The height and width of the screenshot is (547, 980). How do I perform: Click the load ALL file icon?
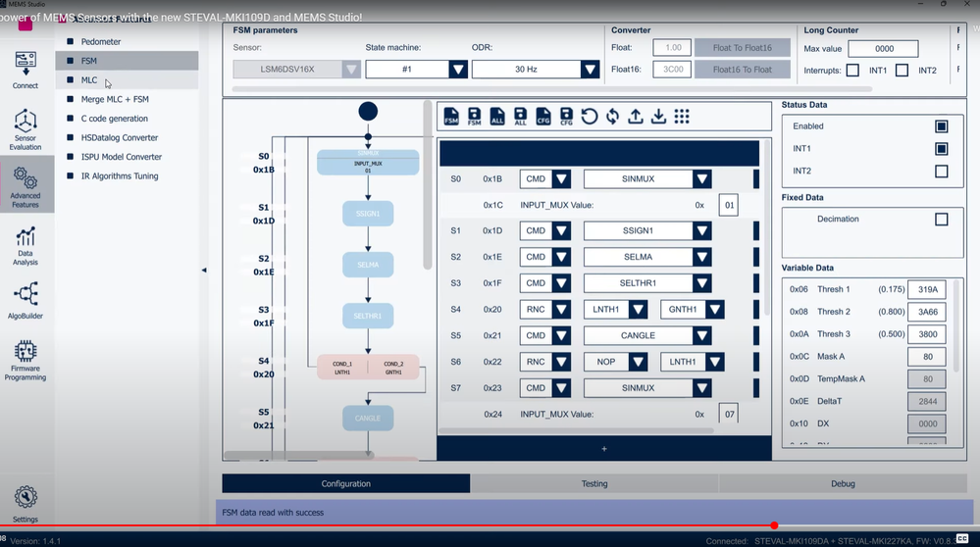[x=497, y=117]
